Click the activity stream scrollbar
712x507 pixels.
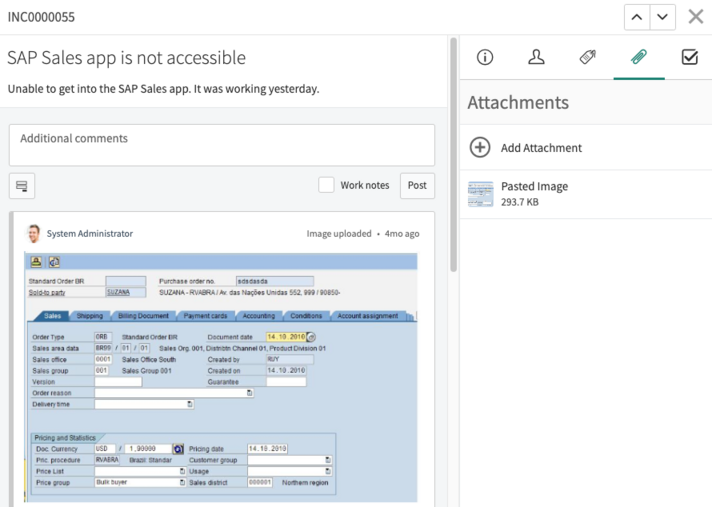(453, 154)
